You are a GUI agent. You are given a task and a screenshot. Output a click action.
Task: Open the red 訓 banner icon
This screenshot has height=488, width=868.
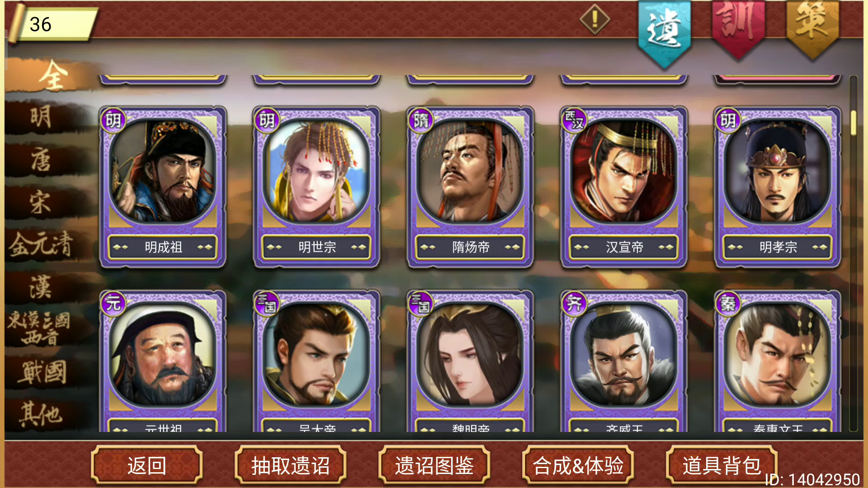(x=738, y=28)
